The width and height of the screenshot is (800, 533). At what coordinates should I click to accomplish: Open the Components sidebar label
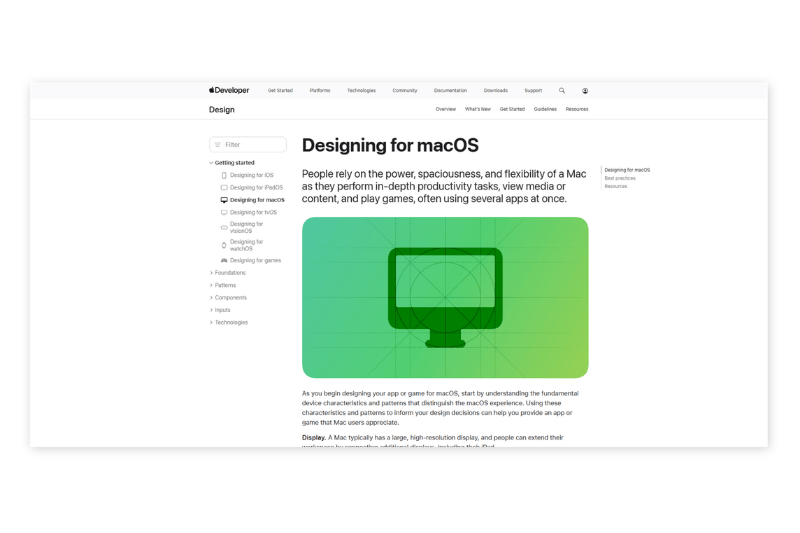point(231,297)
